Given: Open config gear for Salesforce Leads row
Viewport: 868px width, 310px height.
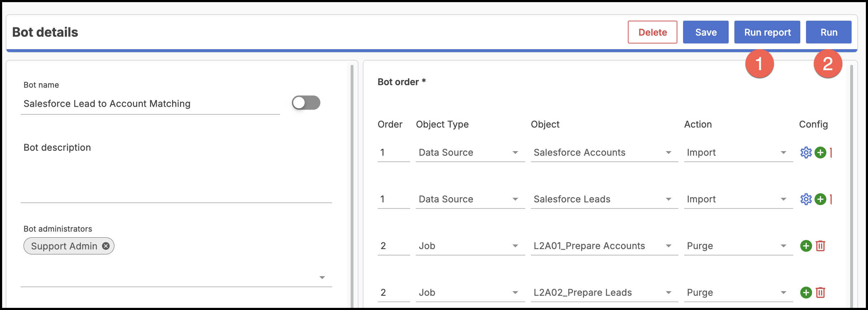Looking at the screenshot, I should (x=806, y=199).
